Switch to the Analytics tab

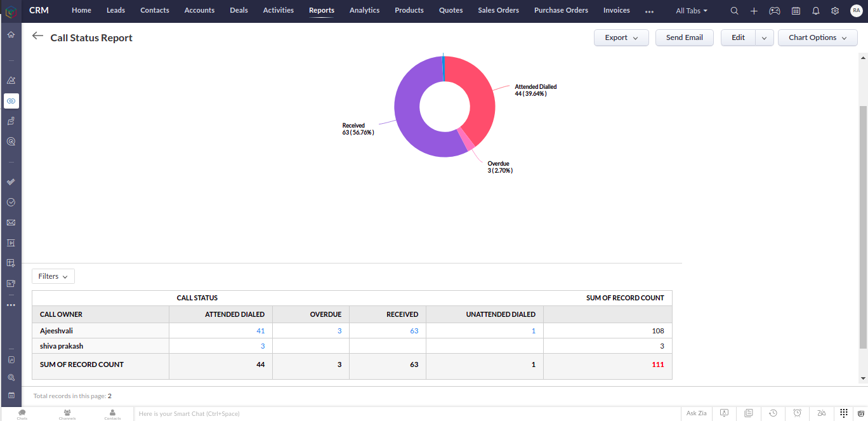coord(364,10)
